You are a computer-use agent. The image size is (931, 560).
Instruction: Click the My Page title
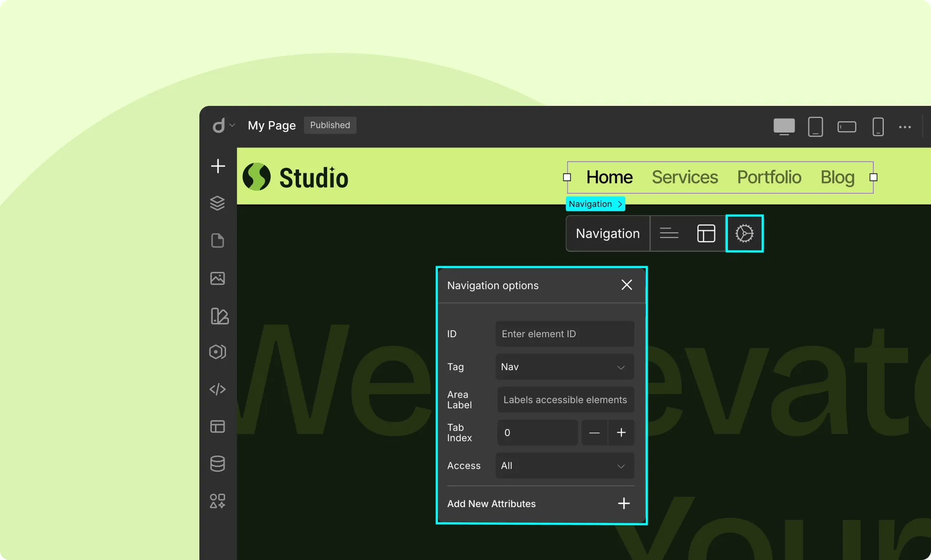pos(272,125)
